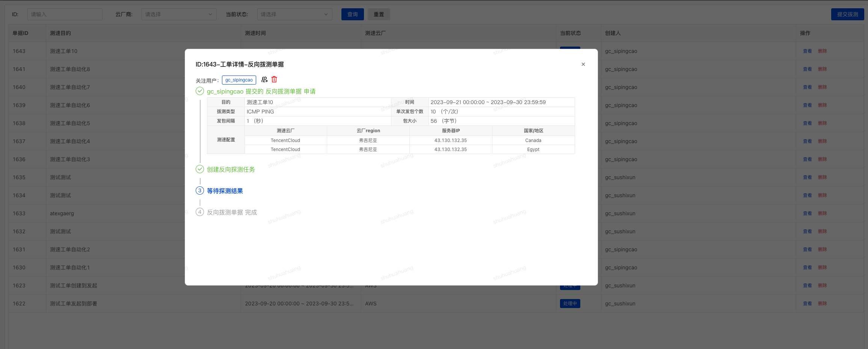Click the 重置 reset button
Viewport: 868px width, 349px height.
click(x=379, y=14)
